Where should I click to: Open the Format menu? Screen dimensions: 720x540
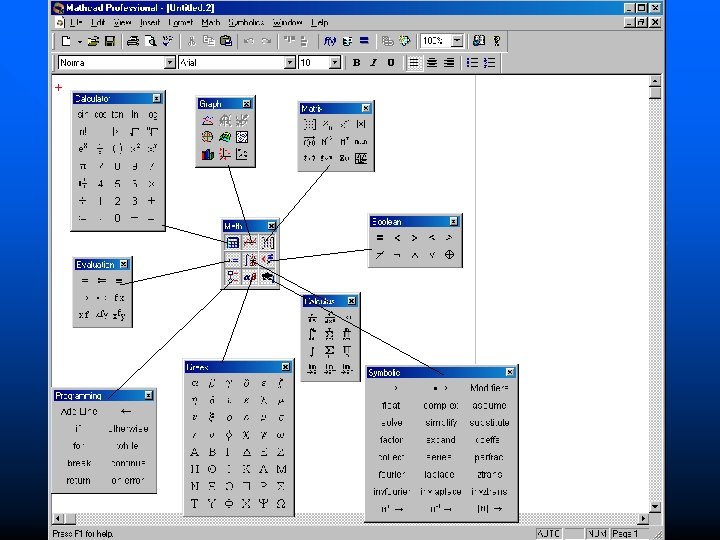click(180, 22)
